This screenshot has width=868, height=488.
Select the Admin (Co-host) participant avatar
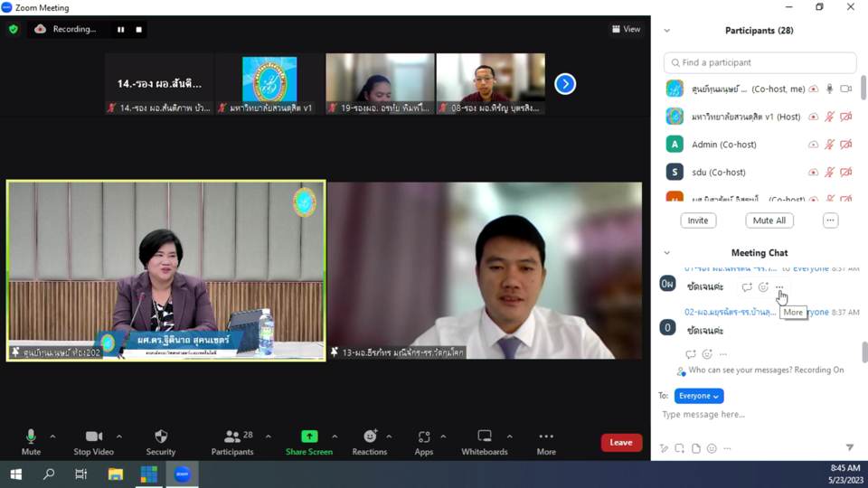coord(675,145)
